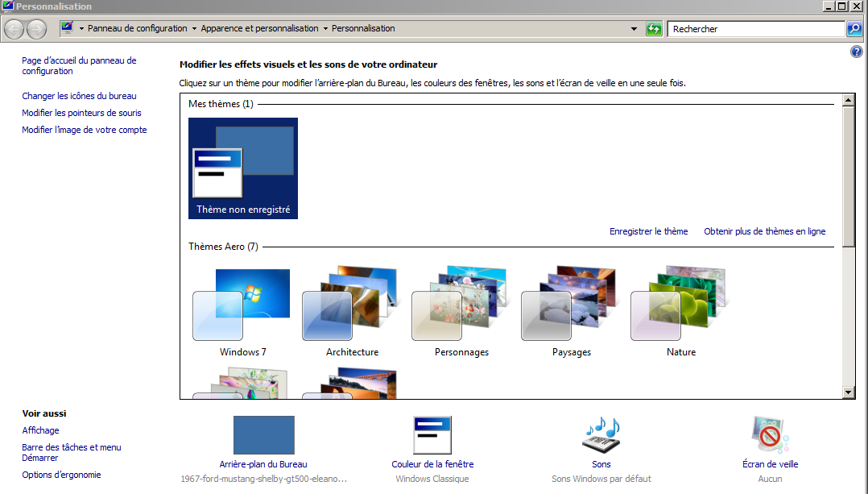Open Modifier l'image de votre compte
This screenshot has width=868, height=494.
point(84,130)
